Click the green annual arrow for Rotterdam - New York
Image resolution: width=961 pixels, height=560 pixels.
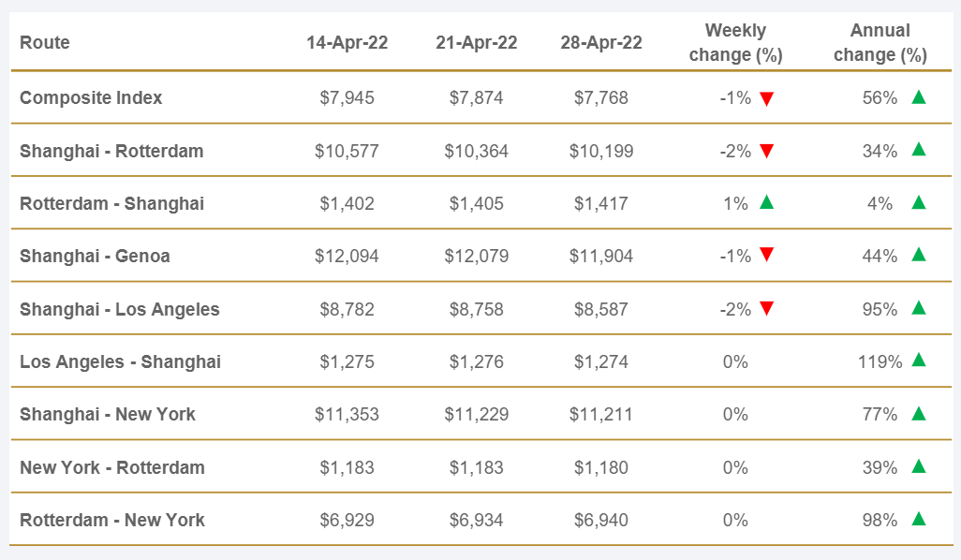918,519
